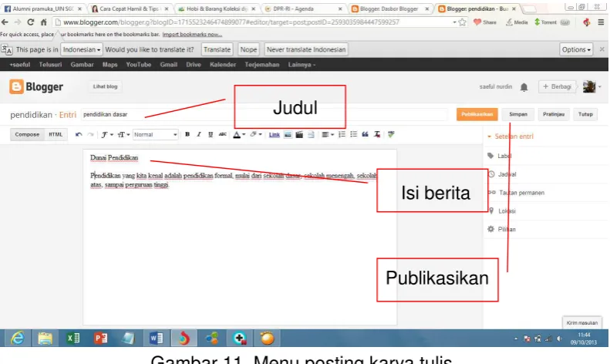Click Kirim masukan feedback button
This screenshot has width=610, height=364.
pyautogui.click(x=582, y=323)
